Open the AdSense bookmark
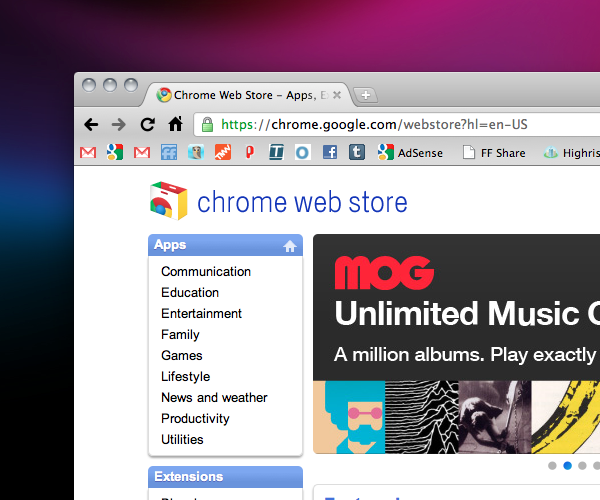Viewport: 600px width, 500px height. (410, 153)
